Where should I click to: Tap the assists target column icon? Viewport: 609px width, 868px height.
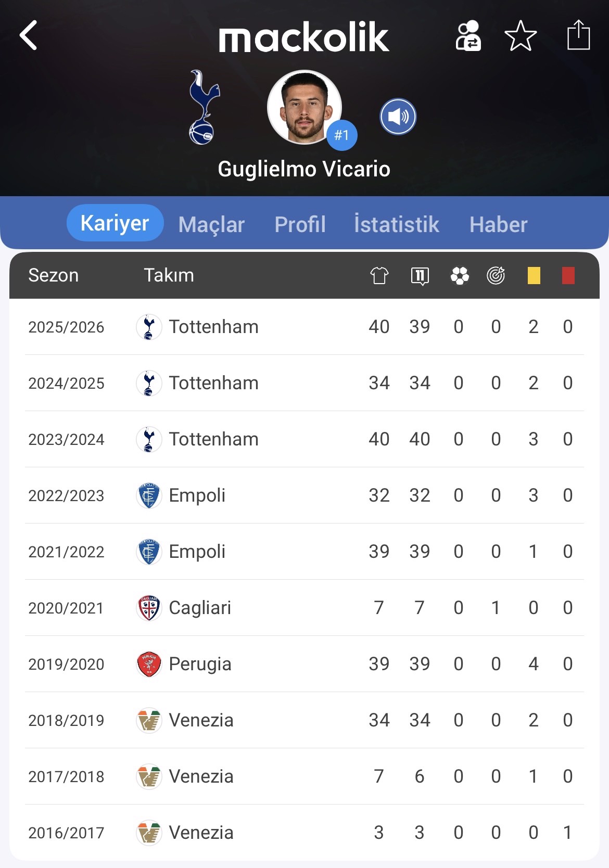point(496,275)
